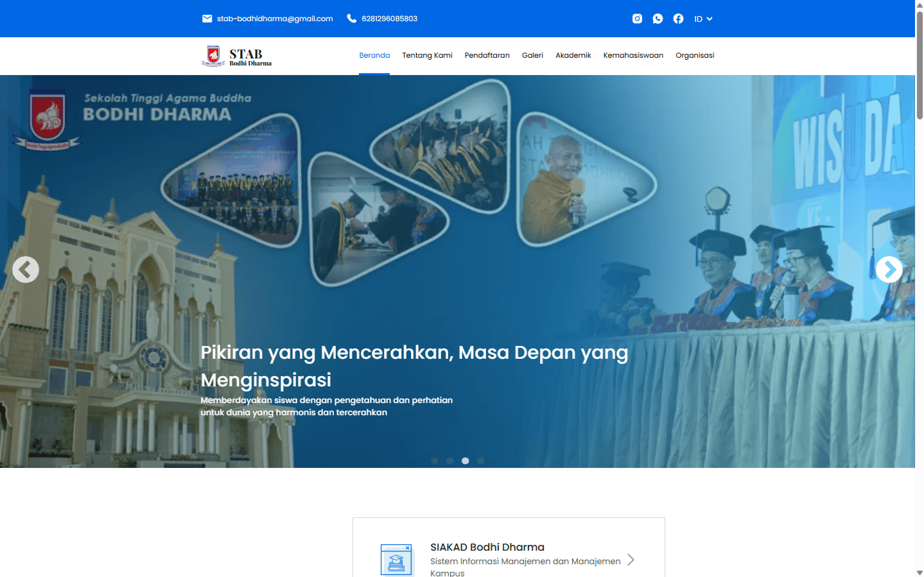
Task: Select the fourth carousel dot indicator
Action: [481, 461]
